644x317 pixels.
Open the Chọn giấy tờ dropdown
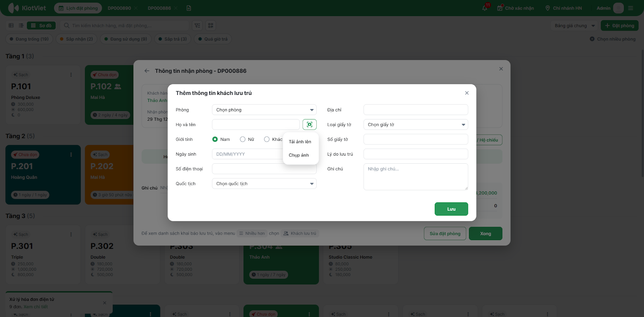pyautogui.click(x=415, y=125)
